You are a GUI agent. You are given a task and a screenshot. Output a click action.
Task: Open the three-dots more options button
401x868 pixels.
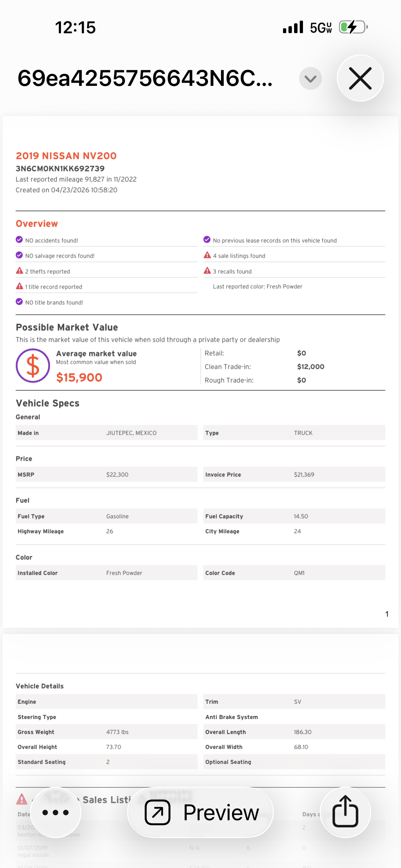[56, 812]
